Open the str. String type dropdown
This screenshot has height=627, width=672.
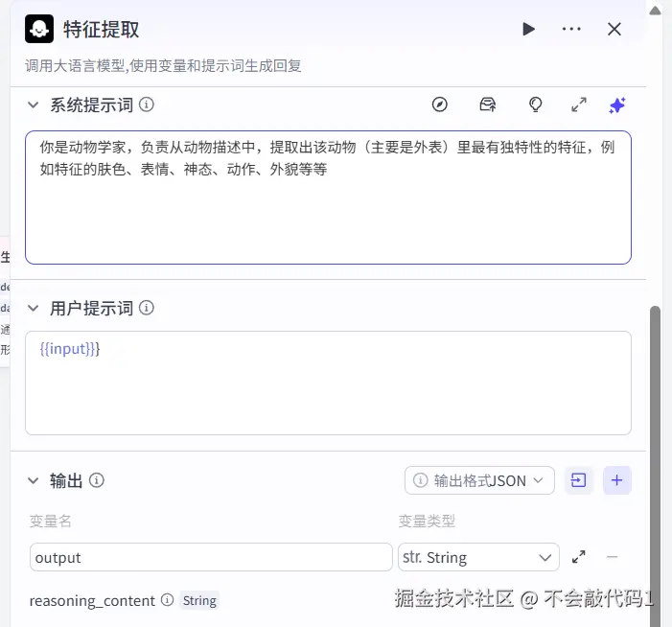coord(478,557)
